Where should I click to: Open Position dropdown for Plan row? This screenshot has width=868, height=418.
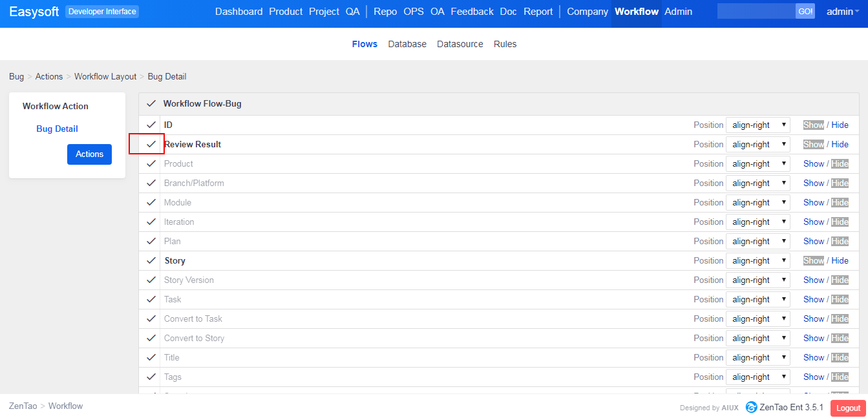757,241
